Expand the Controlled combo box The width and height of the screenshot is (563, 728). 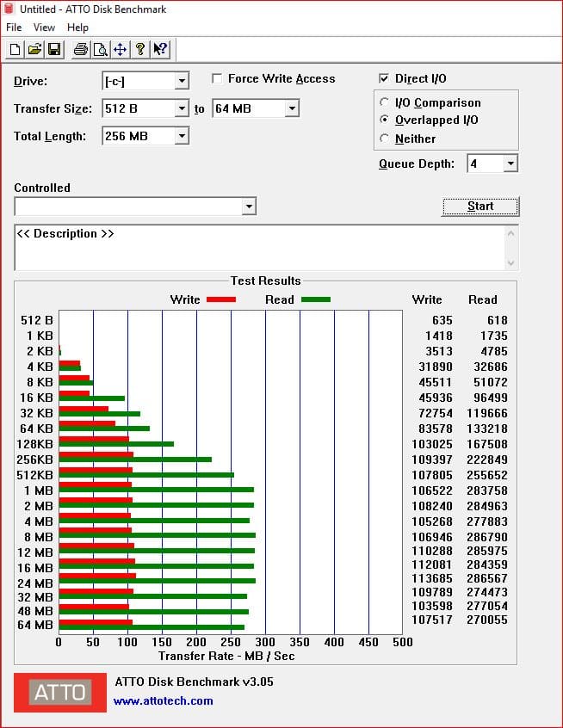(x=249, y=207)
